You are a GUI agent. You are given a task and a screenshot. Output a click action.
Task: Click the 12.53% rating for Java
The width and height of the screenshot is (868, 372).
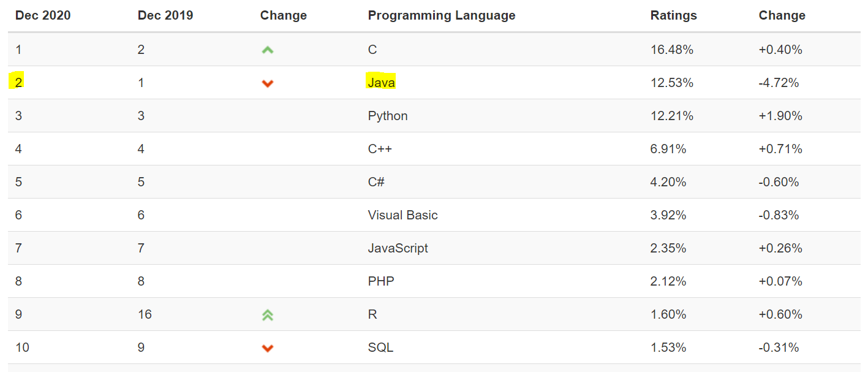pos(672,83)
